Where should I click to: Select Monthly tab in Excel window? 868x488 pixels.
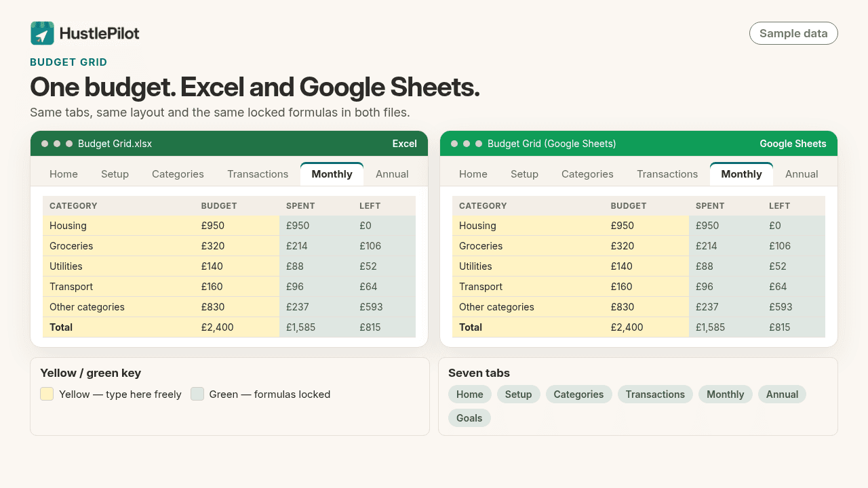point(332,174)
